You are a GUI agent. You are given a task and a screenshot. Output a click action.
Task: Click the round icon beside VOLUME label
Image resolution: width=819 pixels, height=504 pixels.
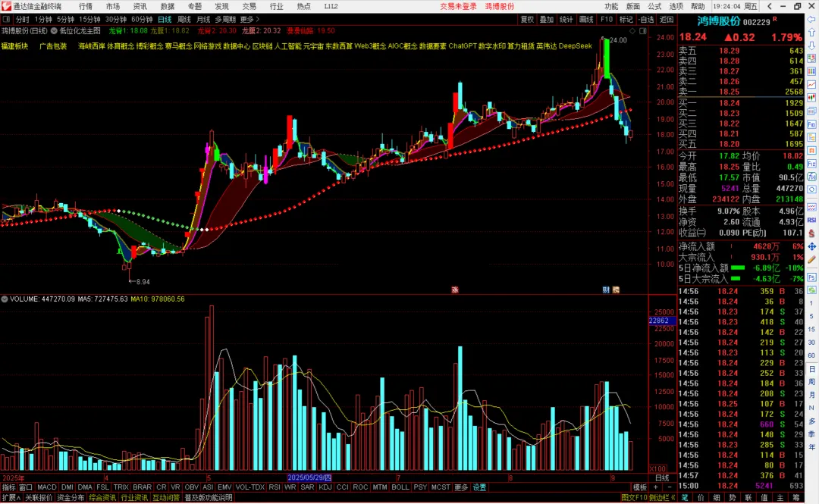(5, 299)
